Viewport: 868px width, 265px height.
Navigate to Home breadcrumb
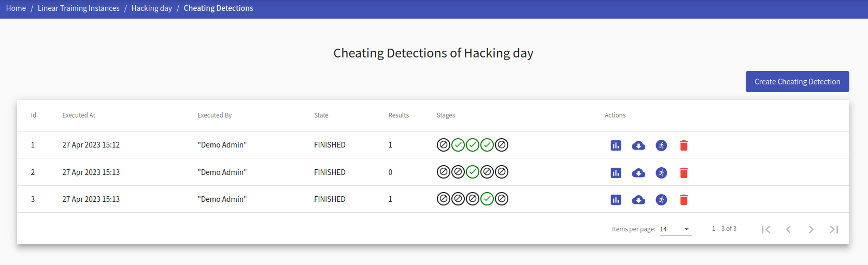pos(16,8)
